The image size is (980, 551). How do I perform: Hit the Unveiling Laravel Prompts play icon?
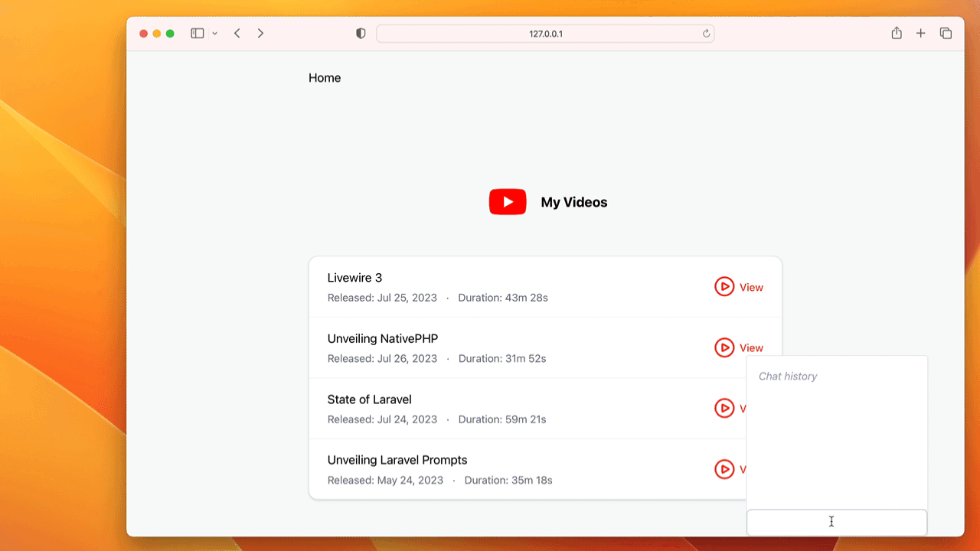coord(724,469)
